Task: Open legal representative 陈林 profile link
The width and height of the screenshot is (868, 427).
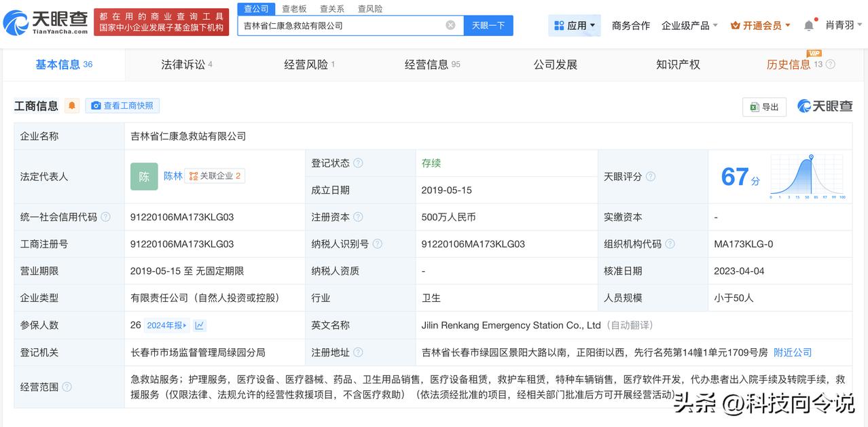Action: pyautogui.click(x=173, y=175)
